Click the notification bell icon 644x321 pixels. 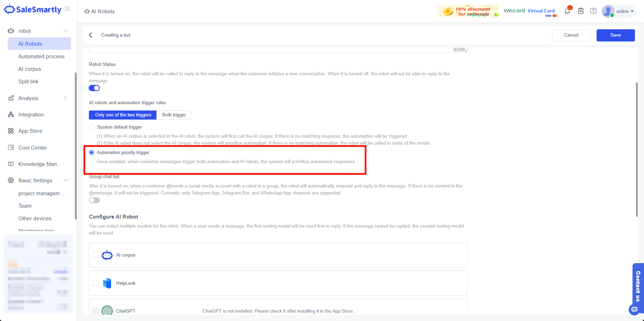(567, 11)
